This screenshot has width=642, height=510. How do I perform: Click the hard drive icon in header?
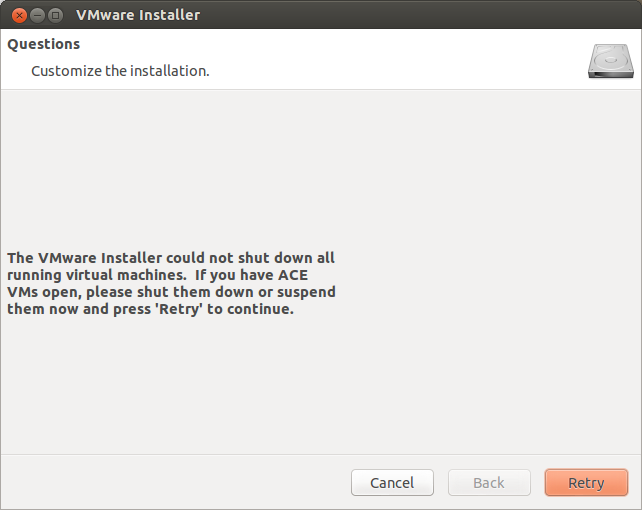click(x=610, y=61)
